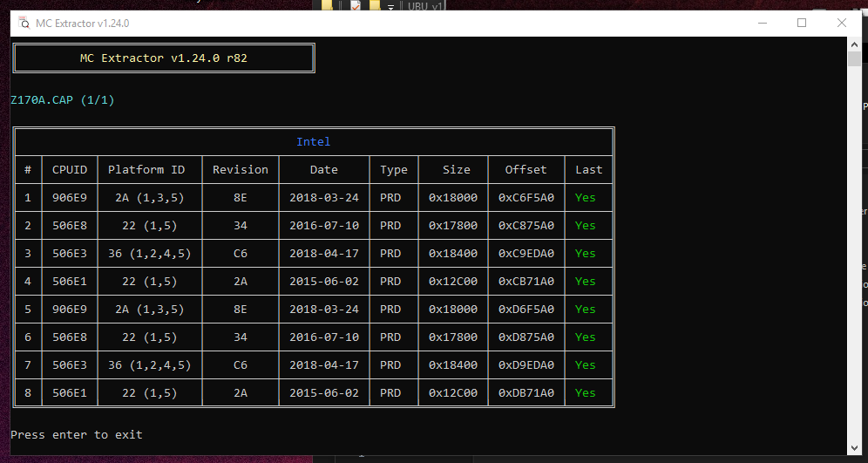Select offset value 0xDB71A0
868x463 pixels.
pyautogui.click(x=526, y=393)
